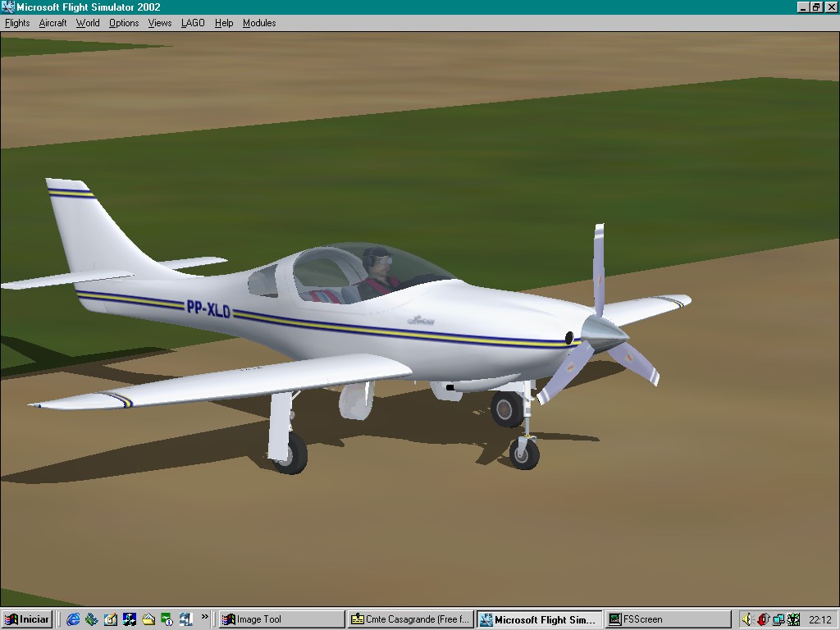Open the World menu
840x630 pixels.
[88, 23]
